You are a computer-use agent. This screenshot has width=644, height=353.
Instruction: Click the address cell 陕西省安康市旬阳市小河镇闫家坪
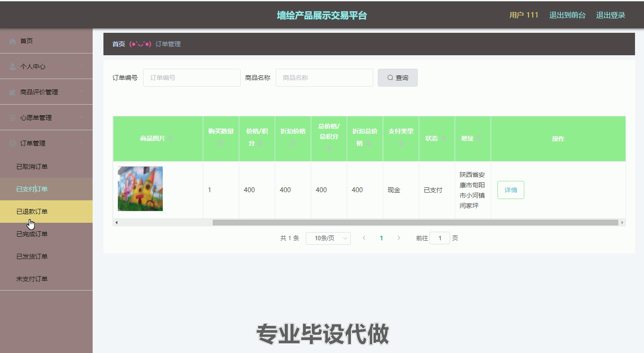pos(472,190)
